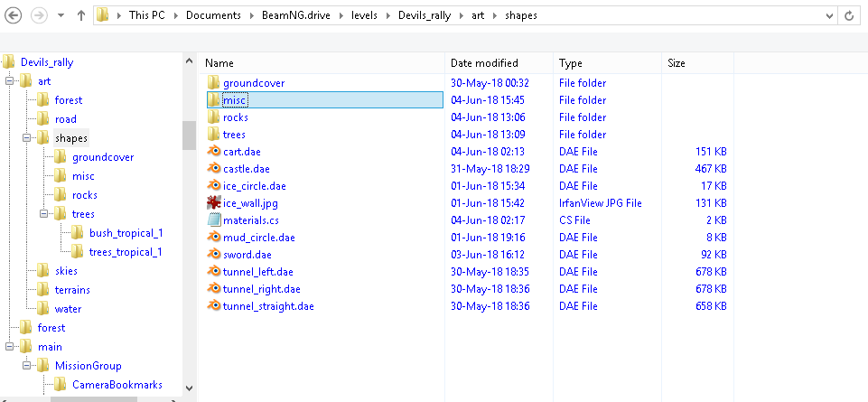The width and height of the screenshot is (868, 402).
Task: Select CameraBookmarks folder in tree
Action: (117, 384)
